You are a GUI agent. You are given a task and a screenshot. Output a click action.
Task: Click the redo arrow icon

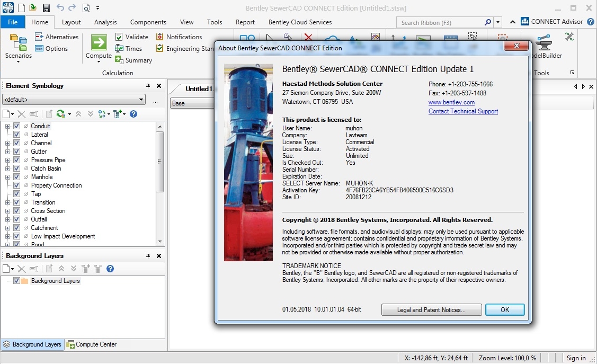click(73, 7)
